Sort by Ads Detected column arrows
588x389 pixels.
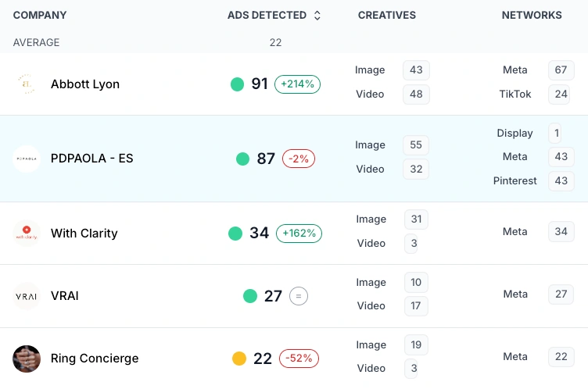(x=317, y=16)
